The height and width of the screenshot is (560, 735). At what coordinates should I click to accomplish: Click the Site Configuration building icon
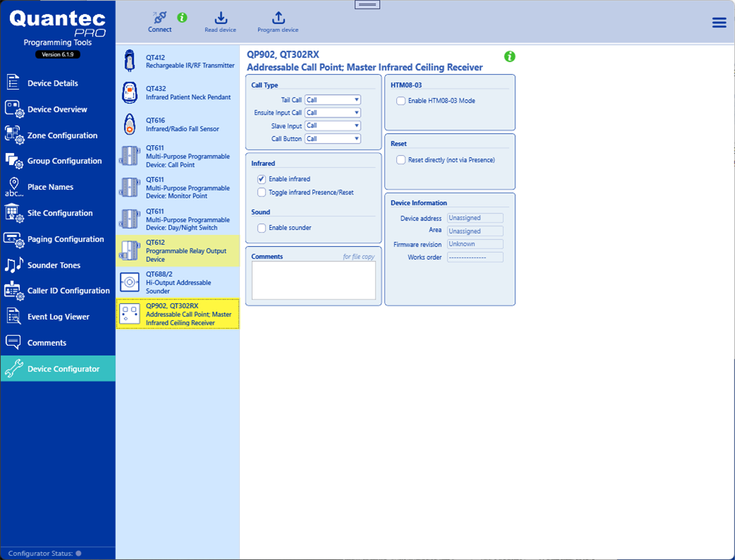tap(14, 213)
